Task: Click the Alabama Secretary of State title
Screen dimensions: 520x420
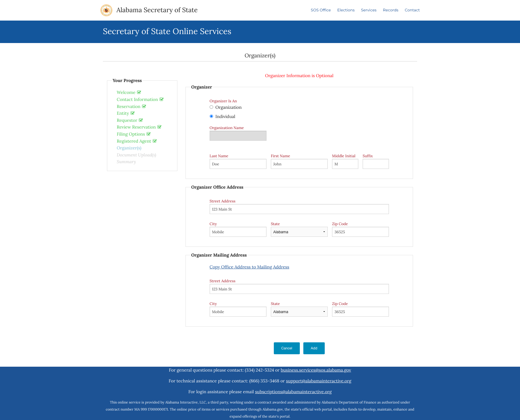Action: point(157,10)
